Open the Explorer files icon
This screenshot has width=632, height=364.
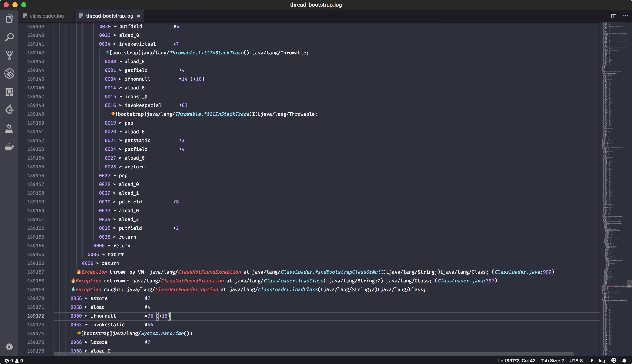coord(9,19)
